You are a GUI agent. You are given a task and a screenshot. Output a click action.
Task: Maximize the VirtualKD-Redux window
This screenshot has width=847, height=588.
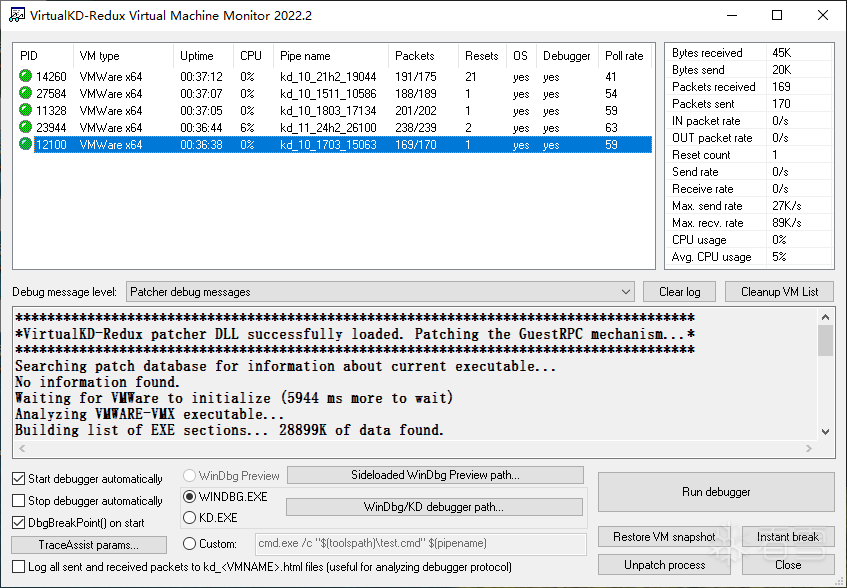pos(777,15)
